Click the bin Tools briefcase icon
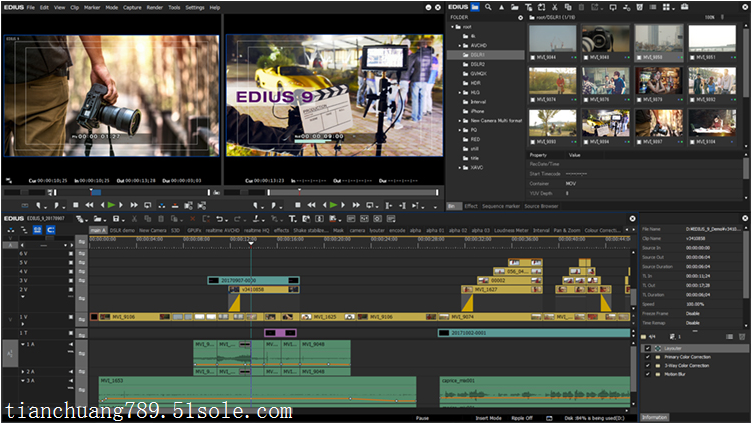This screenshot has width=752, height=423. pyautogui.click(x=684, y=7)
